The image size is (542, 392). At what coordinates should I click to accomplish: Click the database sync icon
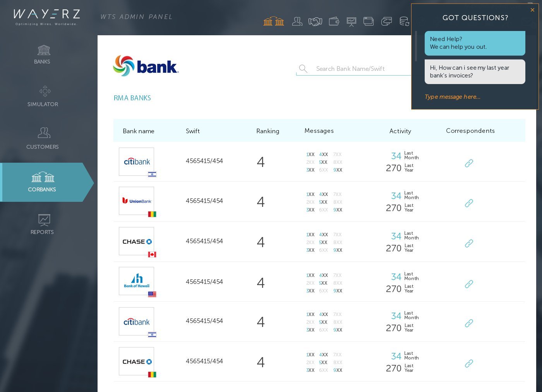point(404,22)
